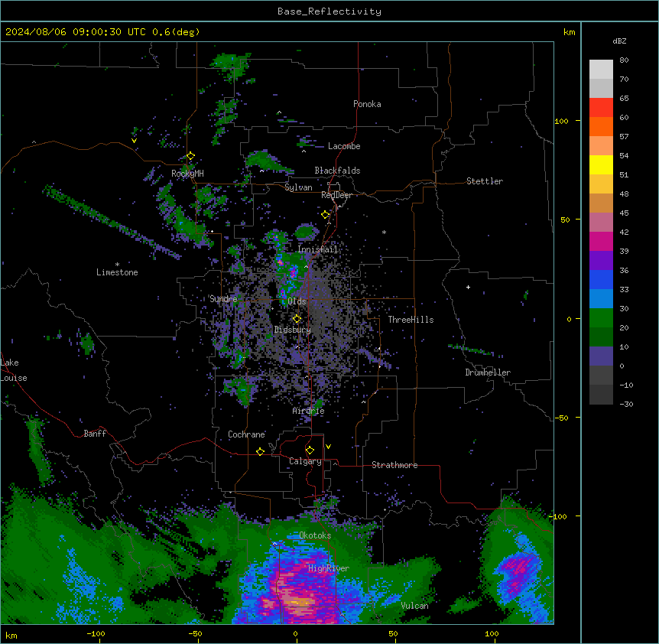This screenshot has height=644, width=659.
Task: Click the Ponoka city label
Action: (367, 104)
